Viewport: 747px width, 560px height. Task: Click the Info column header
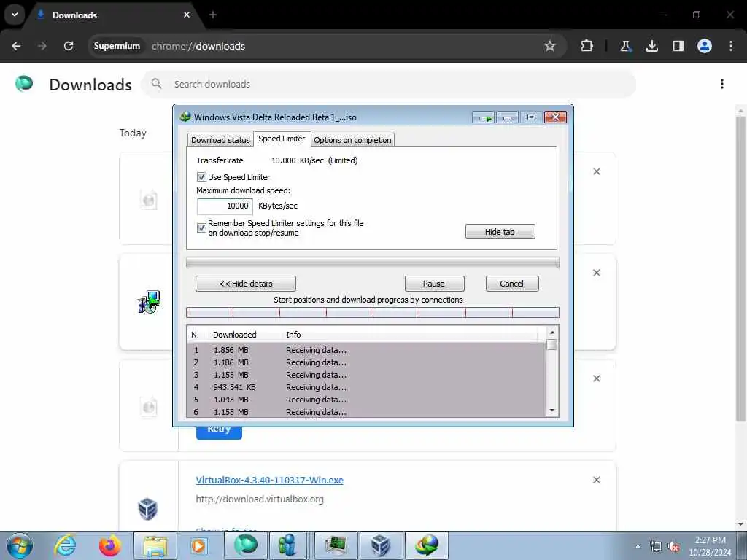293,335
